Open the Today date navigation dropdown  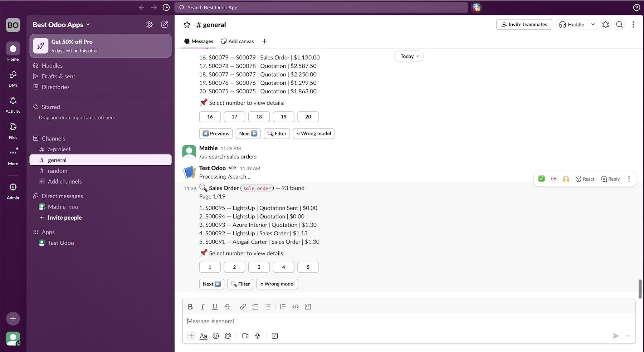(409, 56)
